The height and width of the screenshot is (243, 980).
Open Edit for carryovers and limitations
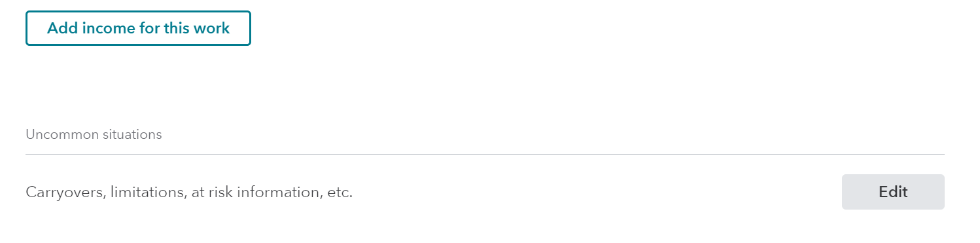click(x=893, y=192)
